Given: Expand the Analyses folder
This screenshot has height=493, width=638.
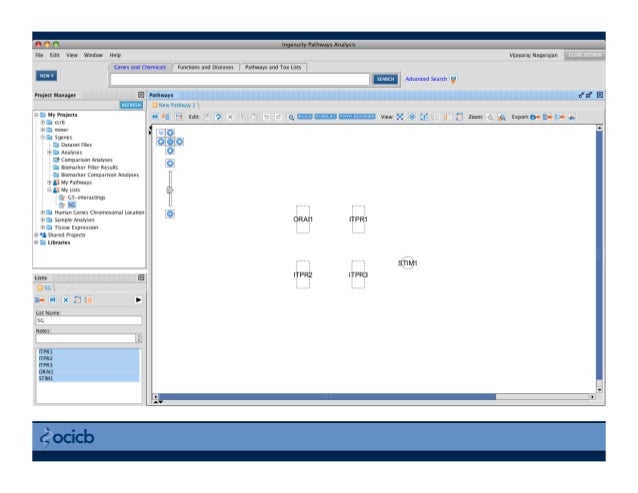Looking at the screenshot, I should (49, 153).
